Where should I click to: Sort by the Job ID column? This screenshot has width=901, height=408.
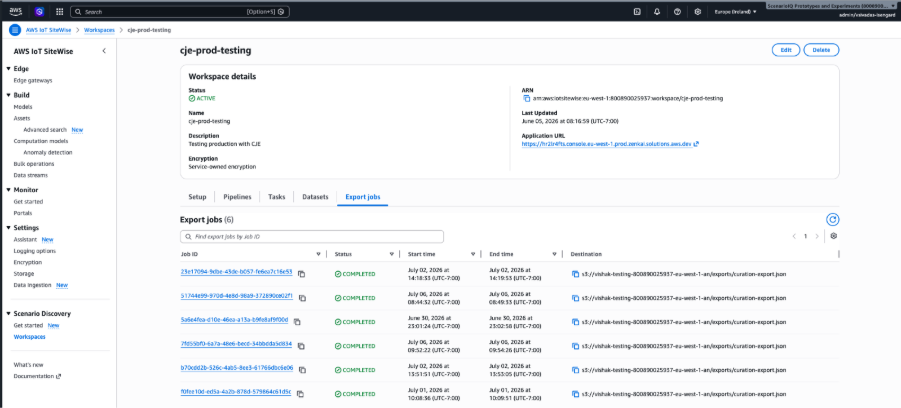pos(318,254)
